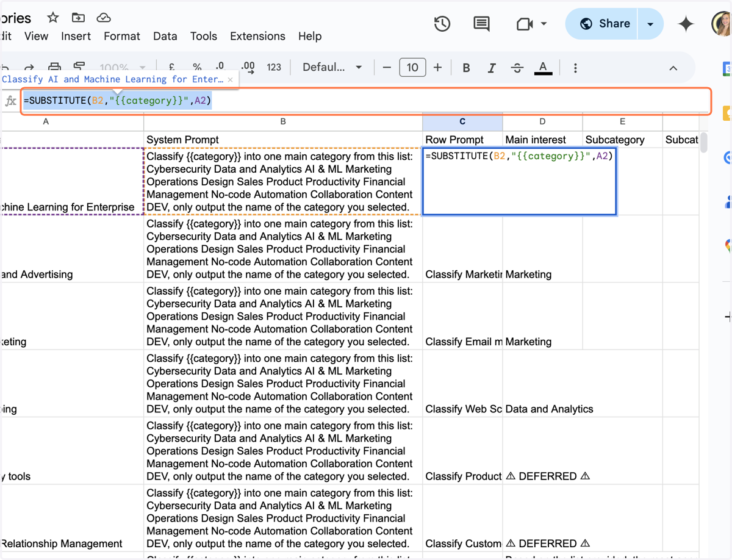Screen dimensions: 732x560
Task: Select the Relationship Management cell
Action: coord(72,519)
